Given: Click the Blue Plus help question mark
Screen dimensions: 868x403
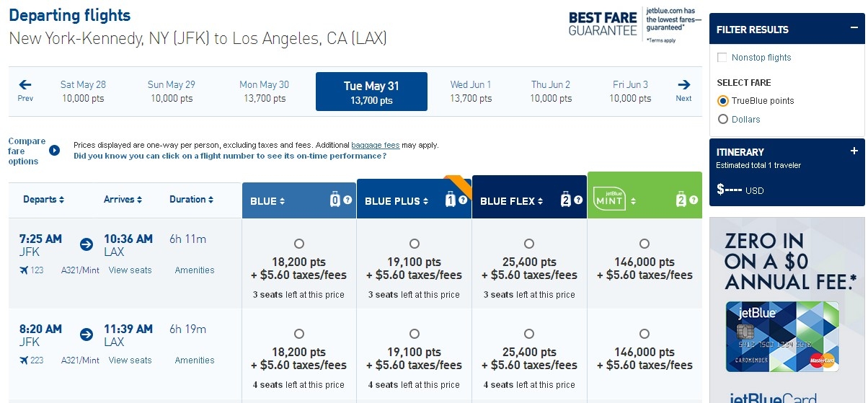Looking at the screenshot, I should pos(463,200).
